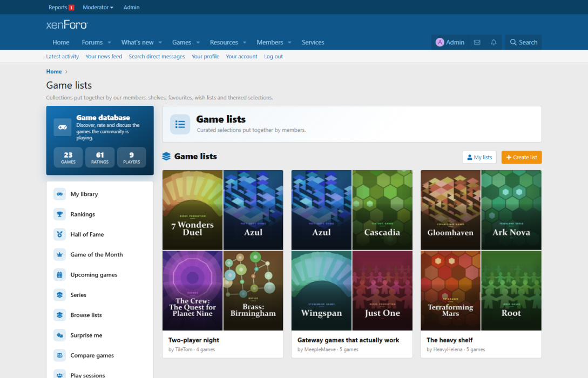Open Your account link

pos(241,56)
